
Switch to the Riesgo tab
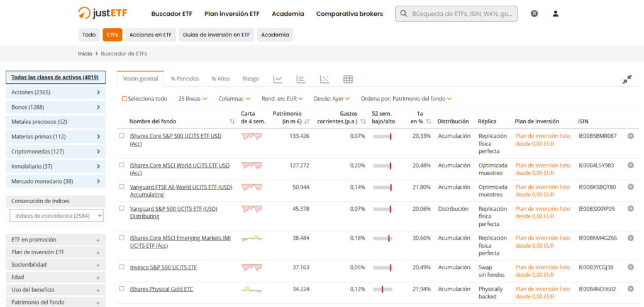tap(250, 79)
